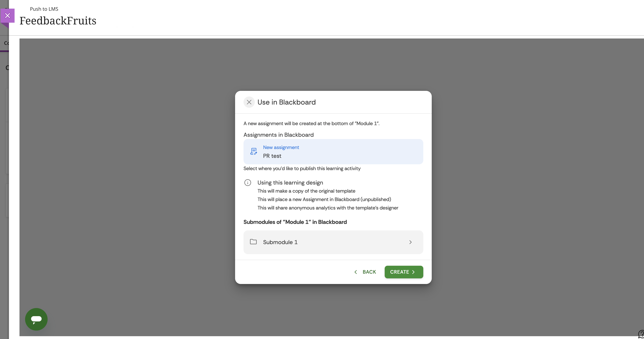The image size is (644, 339).
Task: Click the partially hidden Co tab
Action: tap(6, 43)
